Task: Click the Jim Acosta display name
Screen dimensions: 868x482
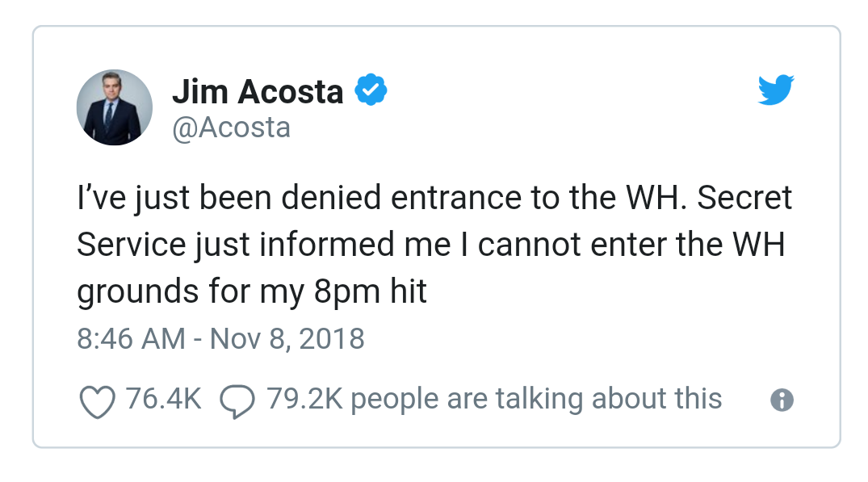Action: (x=258, y=91)
